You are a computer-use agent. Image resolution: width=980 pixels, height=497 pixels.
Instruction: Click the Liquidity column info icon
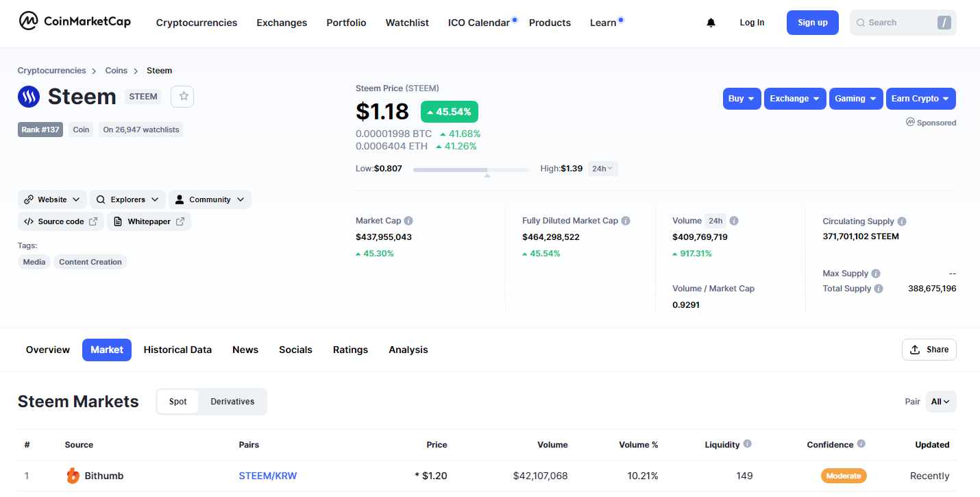[747, 444]
